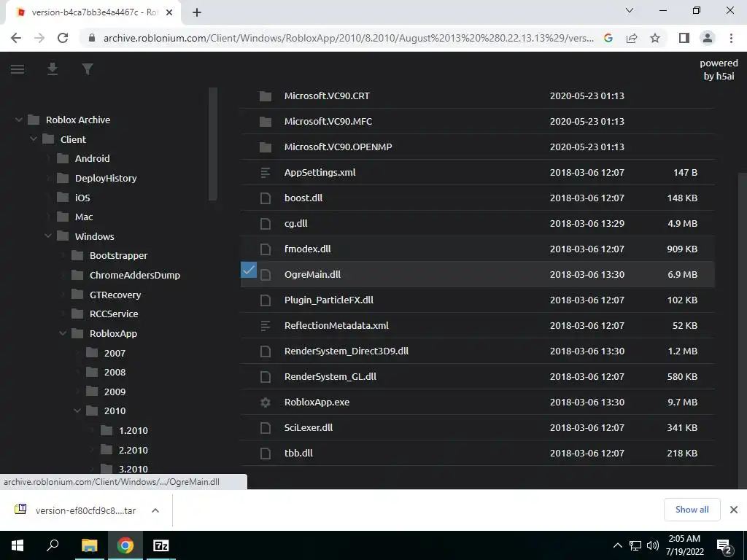The width and height of the screenshot is (747, 560).
Task: Click the RobloxApp.exe gear file icon
Action: 266,402
